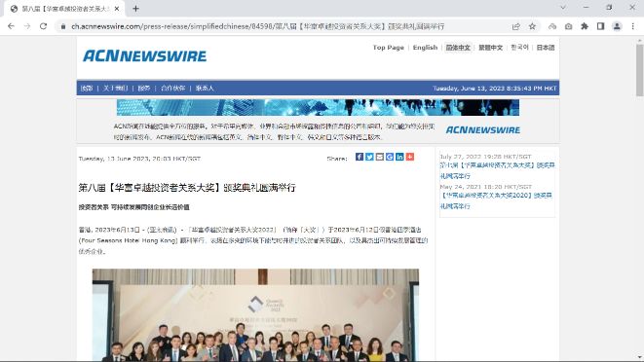Open the cloud extension icon
Screen dimensions: 644x362
point(552,26)
